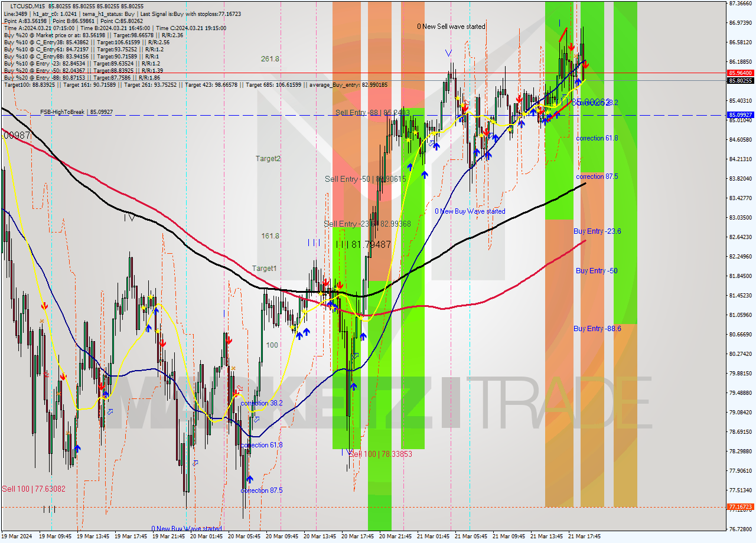Click 'correction 87.5' label near 20 Mar 05:45
The height and width of the screenshot is (543, 756).
coord(262,490)
